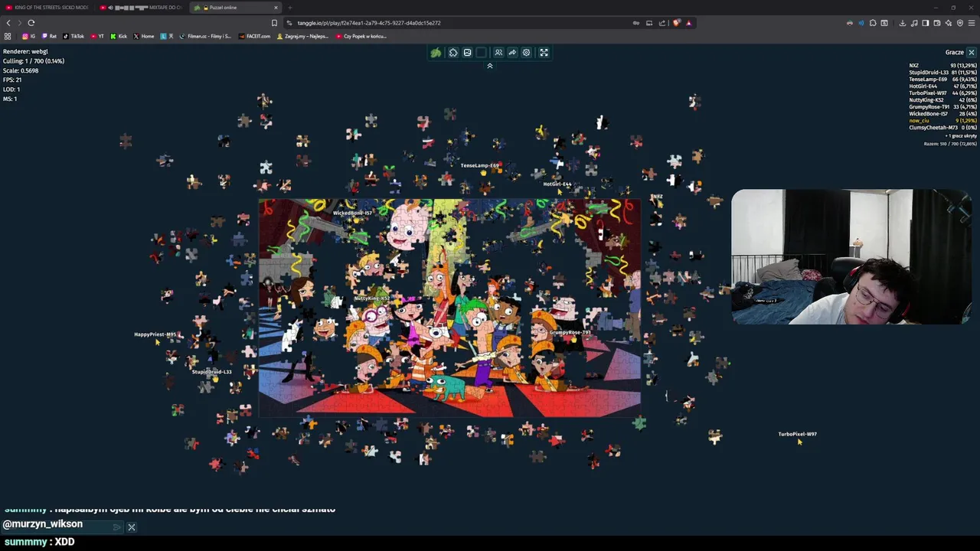
Task: Select TurboPixel-W97 in players list
Action: coord(942,93)
